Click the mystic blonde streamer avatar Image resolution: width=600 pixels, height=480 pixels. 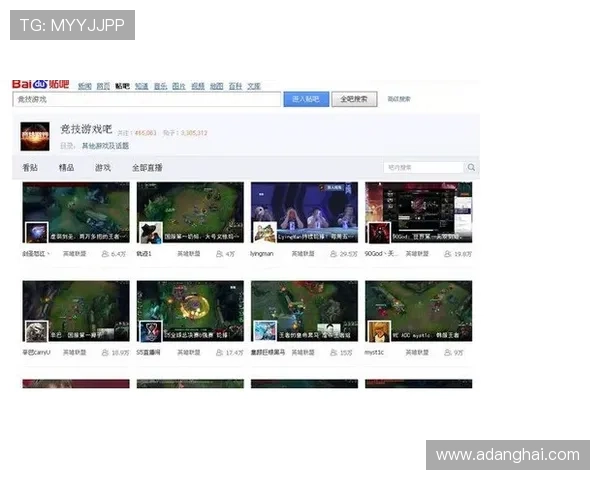(379, 331)
